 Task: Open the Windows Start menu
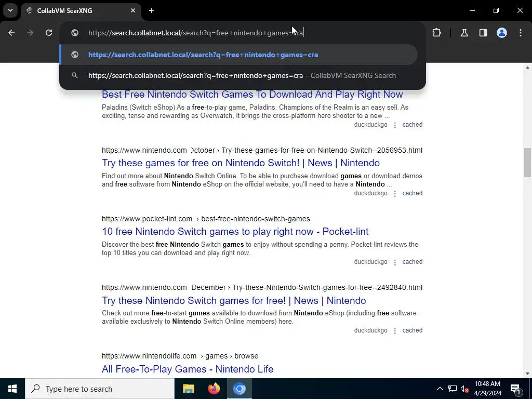[x=12, y=389]
